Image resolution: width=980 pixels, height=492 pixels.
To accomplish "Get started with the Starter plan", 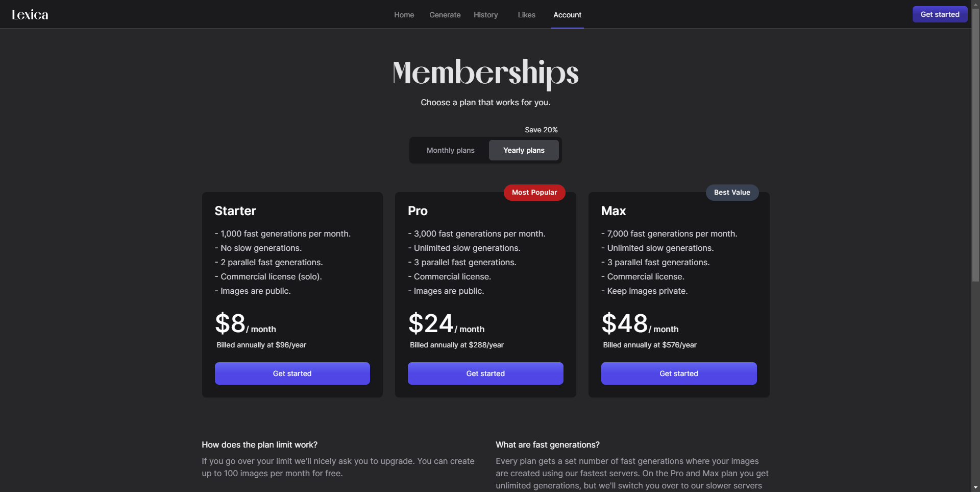I will [x=292, y=373].
